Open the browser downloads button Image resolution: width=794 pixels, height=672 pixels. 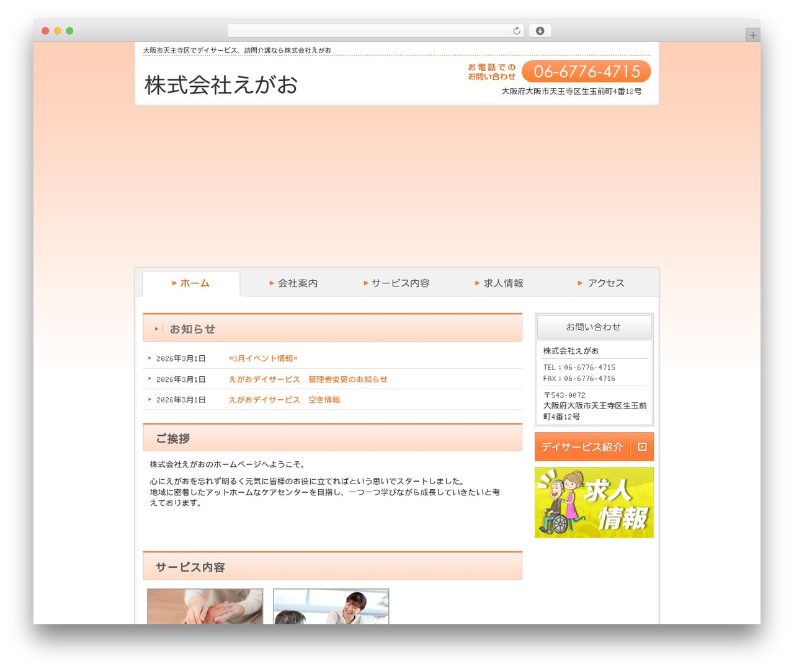(x=540, y=31)
